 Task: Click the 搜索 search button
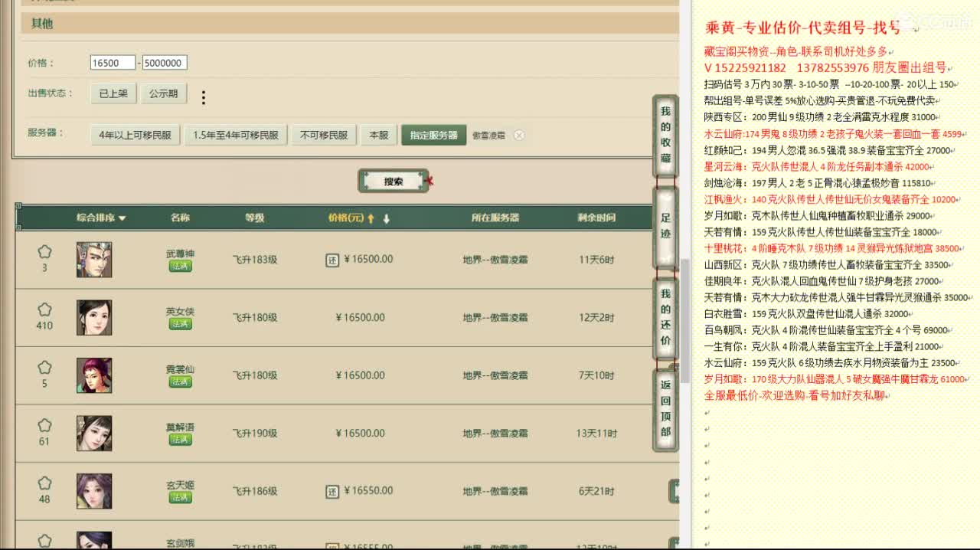coord(394,182)
